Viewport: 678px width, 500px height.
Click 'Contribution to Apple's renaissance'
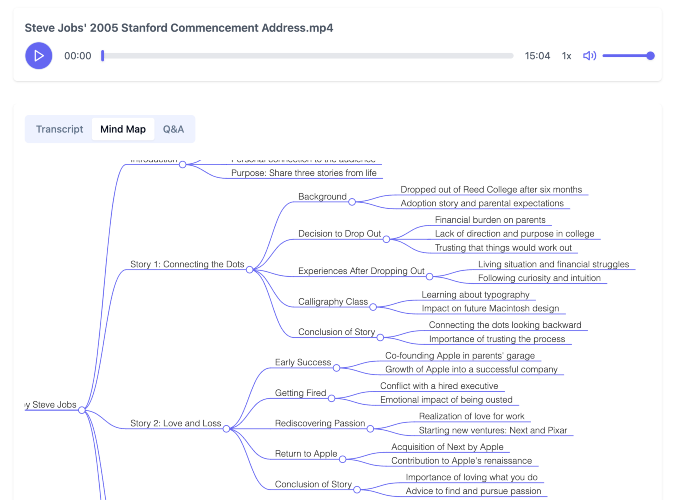pos(461,461)
